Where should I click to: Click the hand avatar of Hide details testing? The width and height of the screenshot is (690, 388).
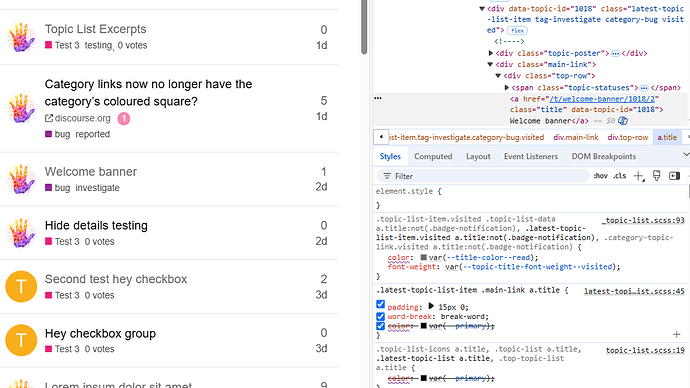[x=21, y=233]
